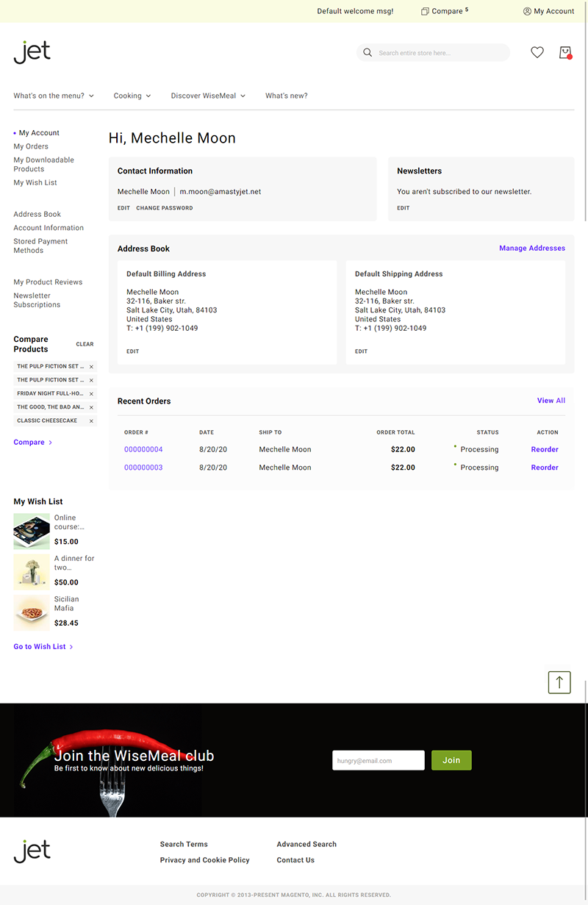Click the newsletter email input field
This screenshot has height=905, width=588.
point(379,760)
